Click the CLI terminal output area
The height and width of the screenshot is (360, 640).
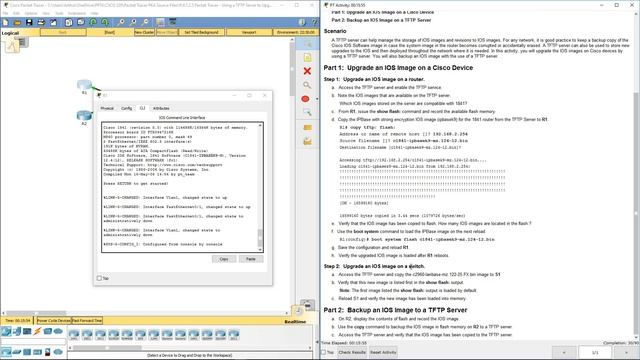[x=180, y=187]
